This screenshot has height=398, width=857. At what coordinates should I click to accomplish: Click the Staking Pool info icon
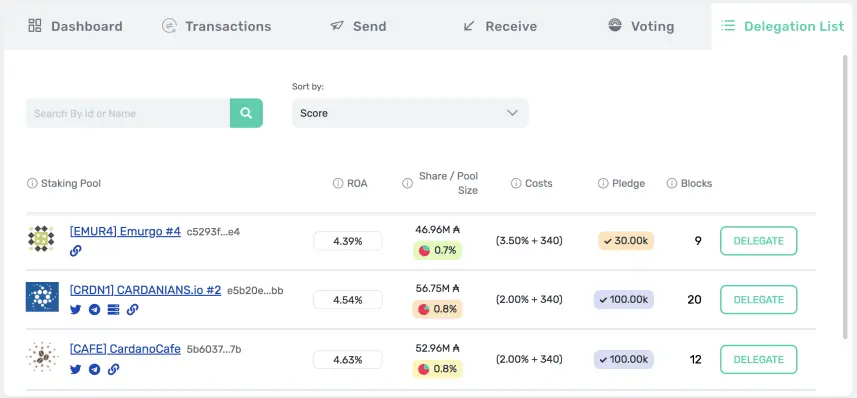coord(32,183)
